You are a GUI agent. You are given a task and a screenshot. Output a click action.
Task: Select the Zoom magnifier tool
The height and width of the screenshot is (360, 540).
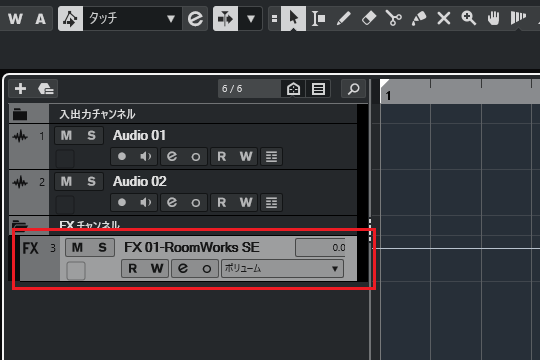point(469,18)
